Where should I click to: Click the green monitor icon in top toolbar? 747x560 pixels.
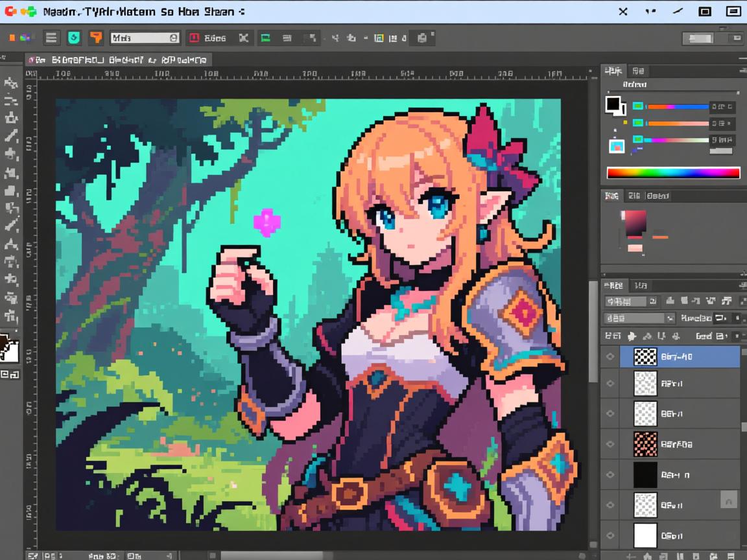pos(265,38)
